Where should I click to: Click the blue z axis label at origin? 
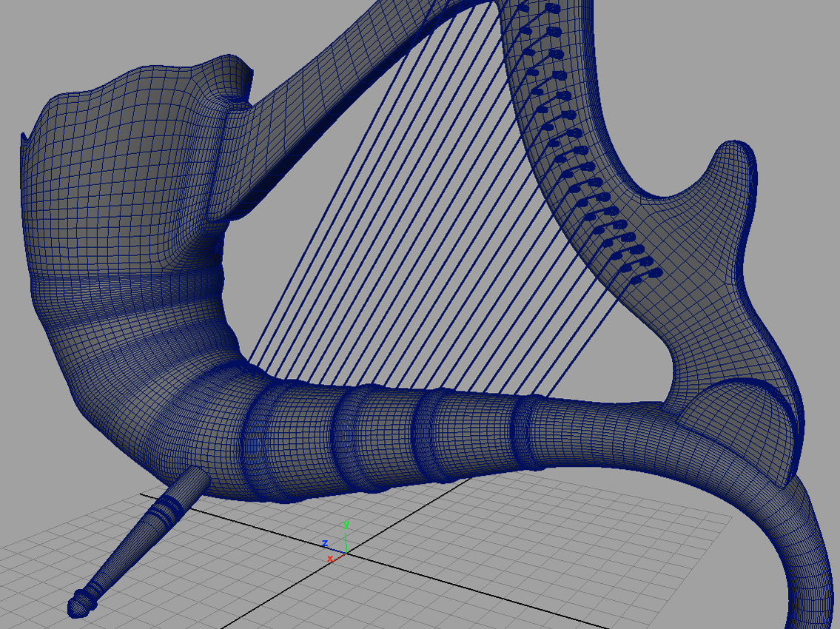[325, 544]
